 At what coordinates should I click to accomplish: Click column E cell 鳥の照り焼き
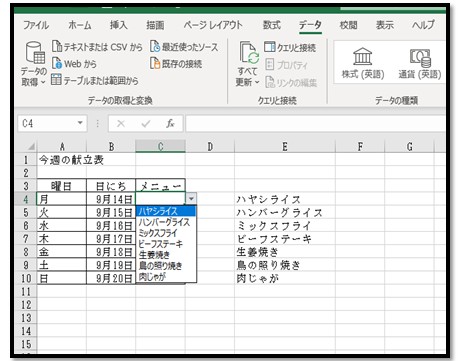point(285,265)
